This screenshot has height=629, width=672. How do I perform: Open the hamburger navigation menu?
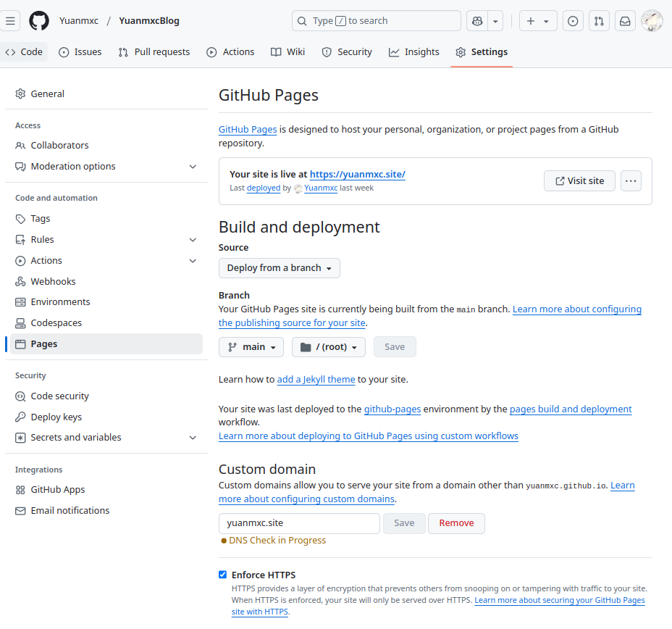(10, 21)
